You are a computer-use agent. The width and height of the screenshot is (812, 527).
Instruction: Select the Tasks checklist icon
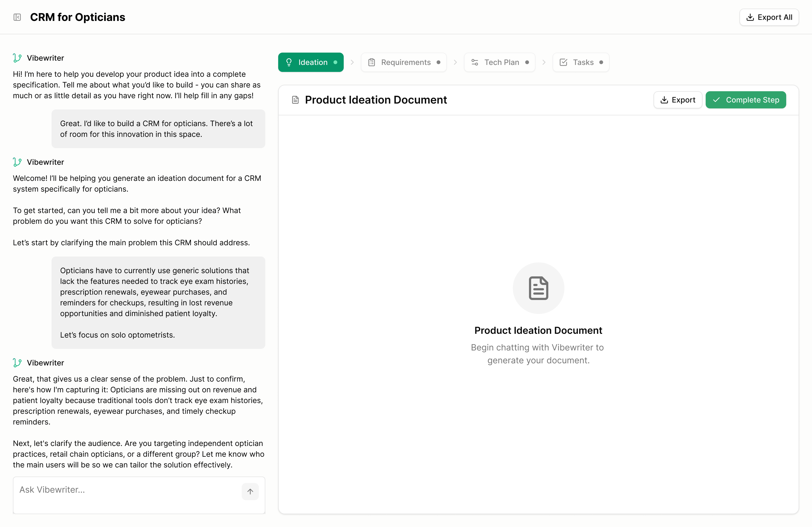coord(563,62)
